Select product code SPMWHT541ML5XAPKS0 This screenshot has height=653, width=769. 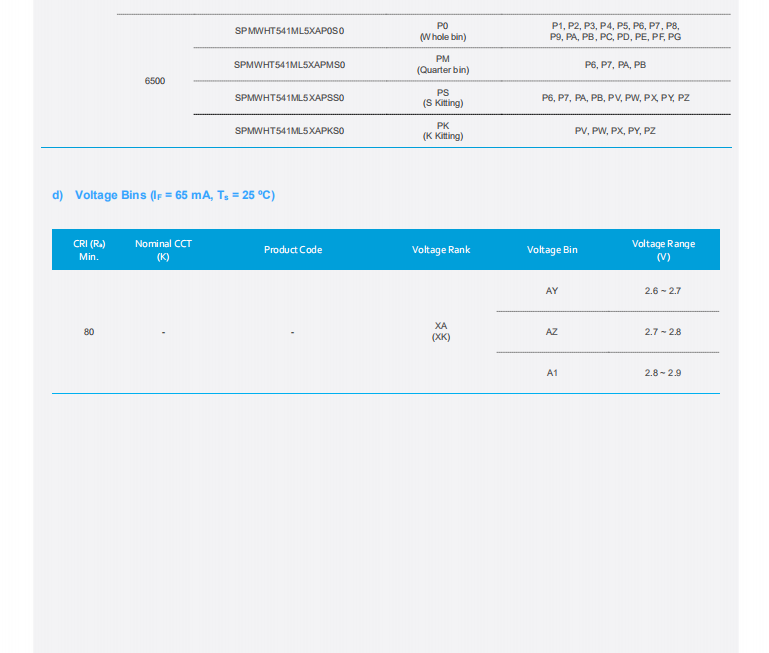289,131
